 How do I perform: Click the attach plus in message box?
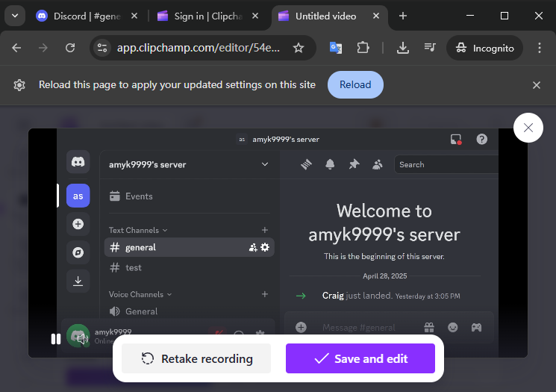click(301, 328)
